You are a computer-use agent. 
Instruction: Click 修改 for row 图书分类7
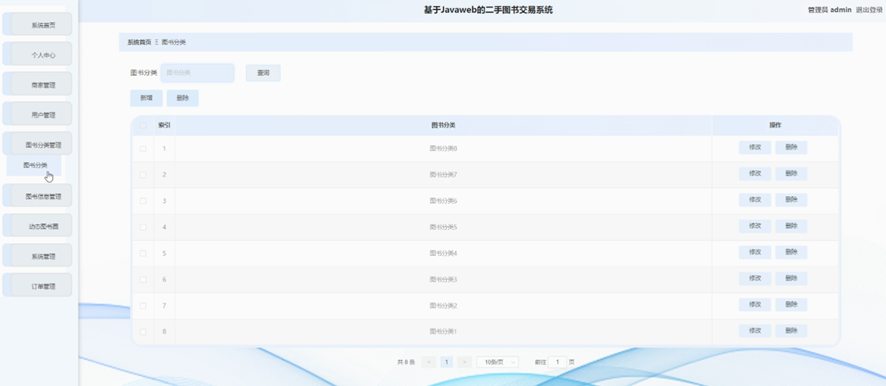(x=755, y=174)
